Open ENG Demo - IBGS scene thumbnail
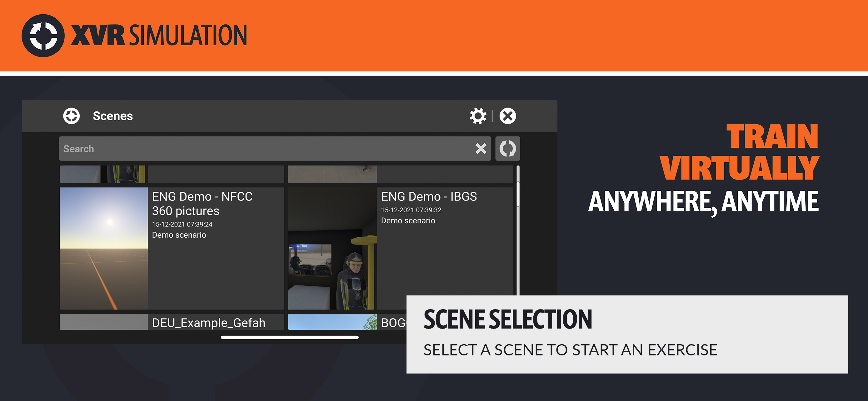This screenshot has width=868, height=401. 332,249
